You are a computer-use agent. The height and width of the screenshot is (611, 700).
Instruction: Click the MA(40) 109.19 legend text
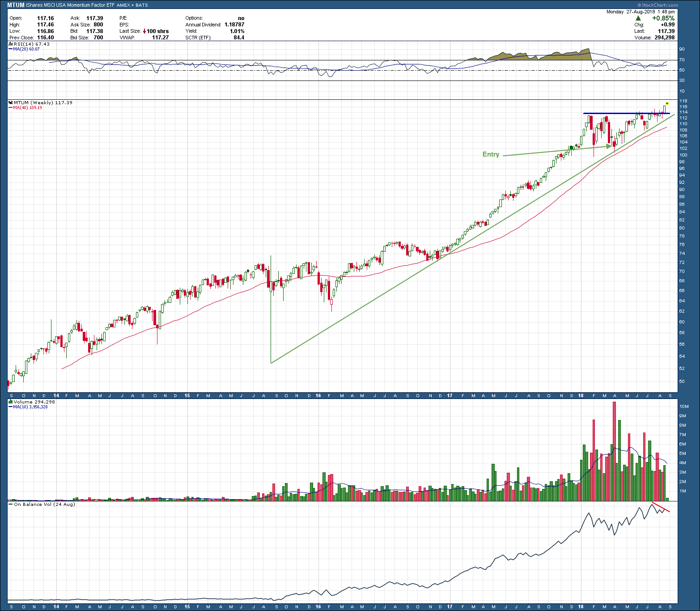tap(28, 108)
